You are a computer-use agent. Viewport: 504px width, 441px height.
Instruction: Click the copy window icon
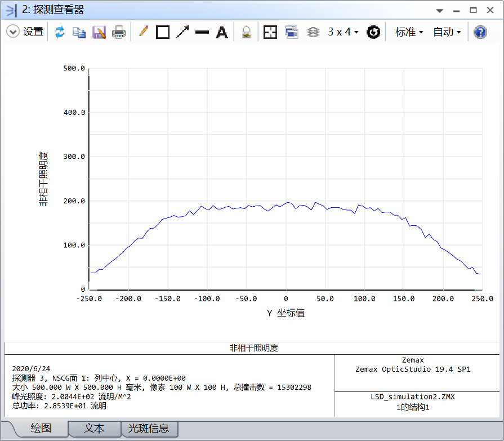[x=79, y=32]
